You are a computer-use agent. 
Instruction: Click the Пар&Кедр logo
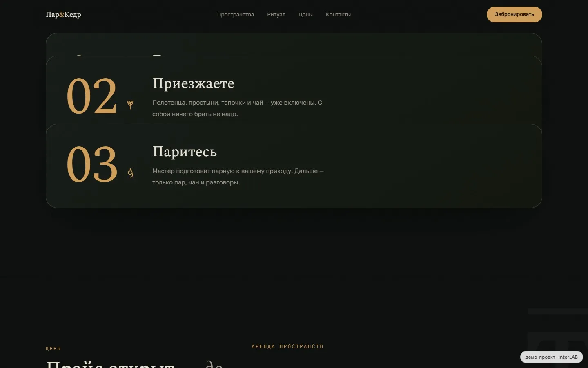click(63, 15)
